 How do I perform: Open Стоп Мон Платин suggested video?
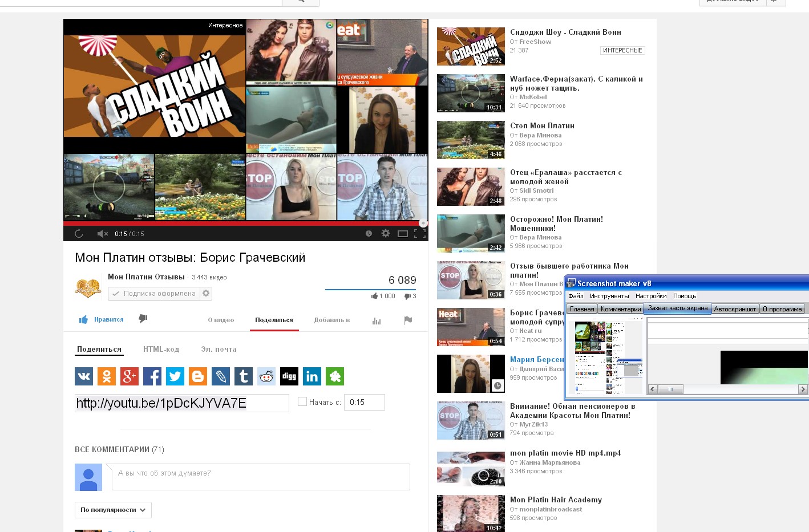[542, 126]
